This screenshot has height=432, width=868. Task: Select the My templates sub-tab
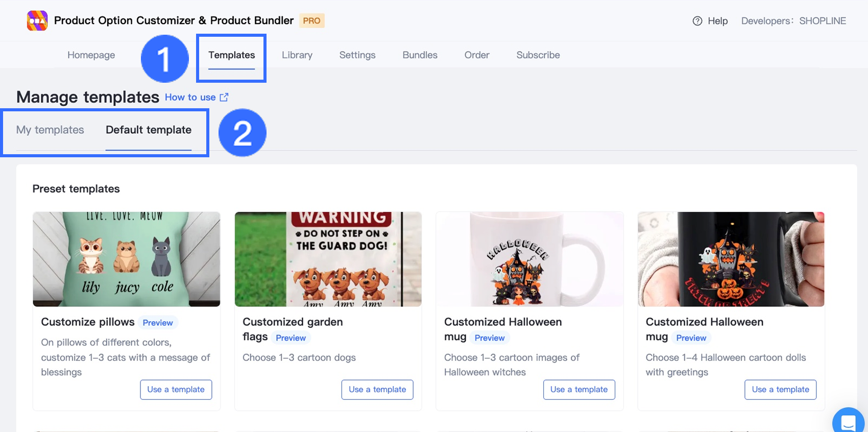tap(50, 130)
